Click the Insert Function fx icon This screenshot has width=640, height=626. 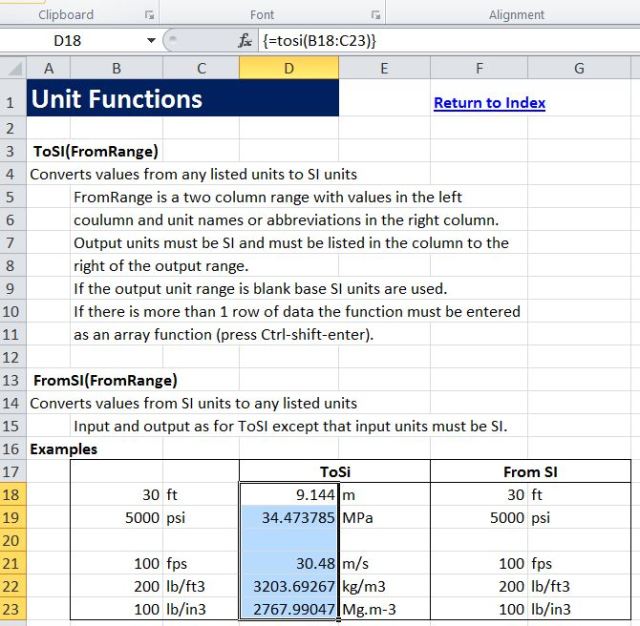pos(245,41)
